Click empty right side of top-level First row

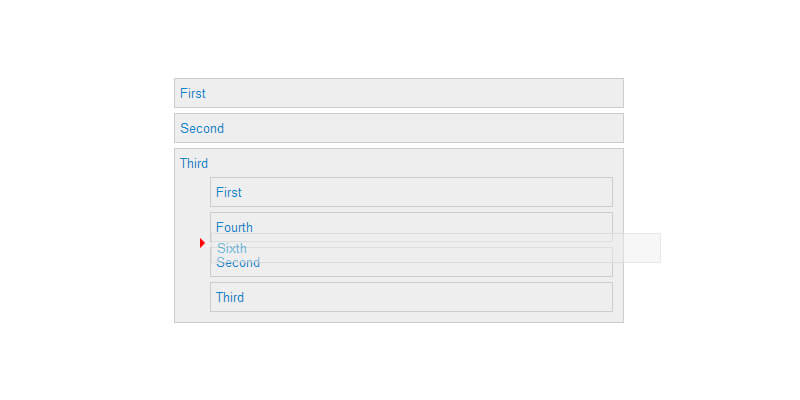[x=560, y=93]
